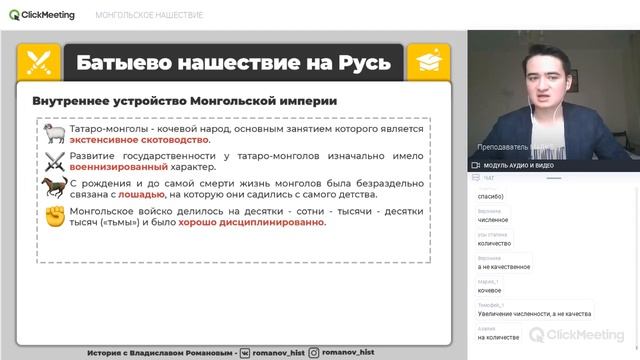Click the camera icon in audio-video module bar
The width and height of the screenshot is (640, 360).
click(x=476, y=165)
